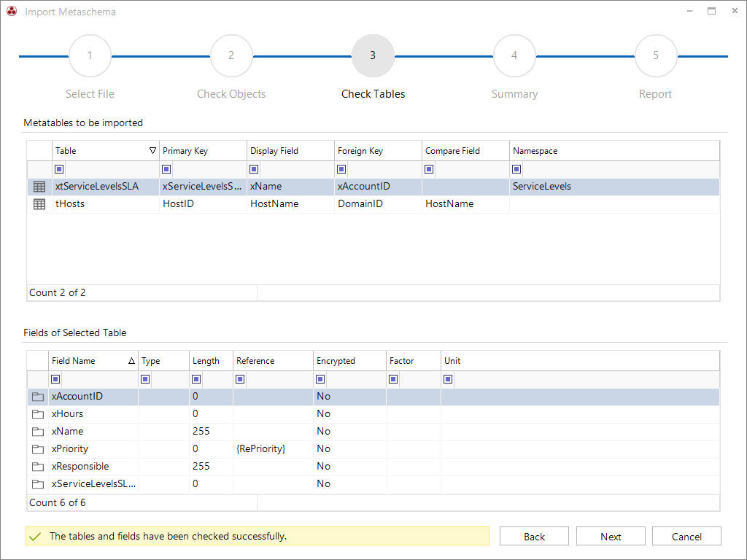Click the folder icon next to xAccountID

tap(38, 397)
